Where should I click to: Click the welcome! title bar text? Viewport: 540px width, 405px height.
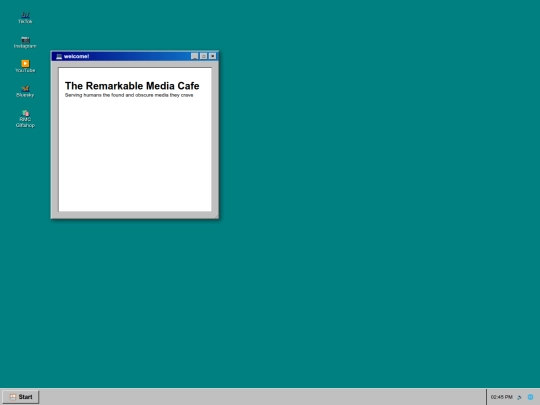coord(76,56)
